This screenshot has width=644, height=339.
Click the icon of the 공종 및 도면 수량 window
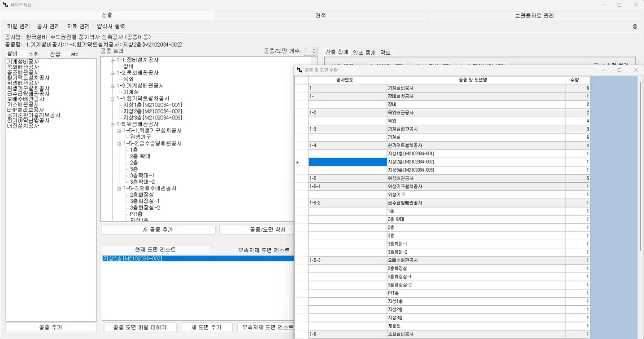300,70
